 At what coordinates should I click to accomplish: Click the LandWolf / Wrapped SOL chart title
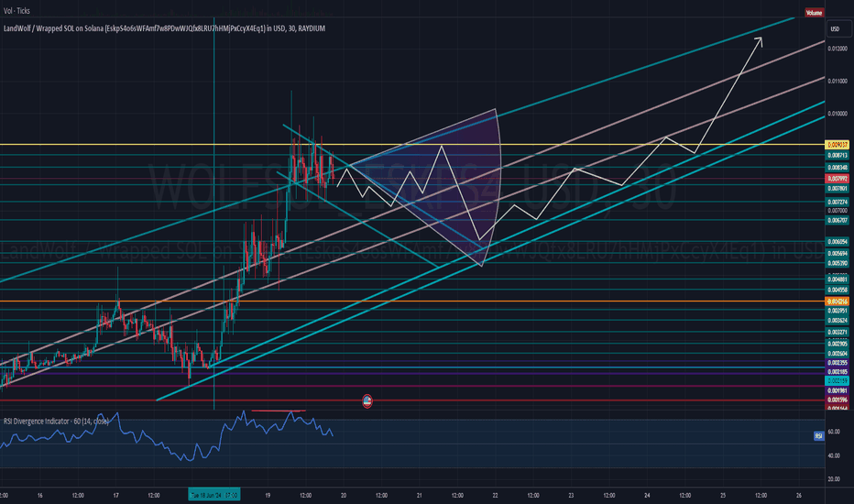(x=165, y=28)
